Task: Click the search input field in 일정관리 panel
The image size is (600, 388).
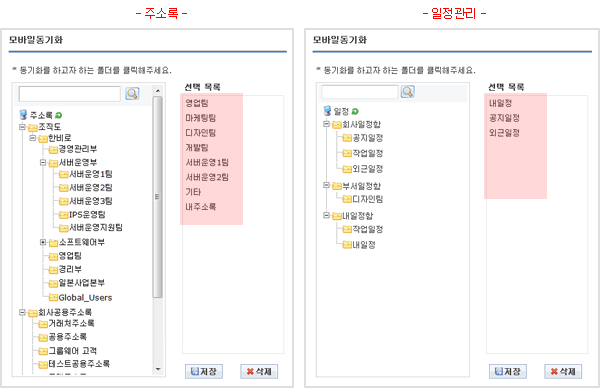Action: (x=360, y=92)
